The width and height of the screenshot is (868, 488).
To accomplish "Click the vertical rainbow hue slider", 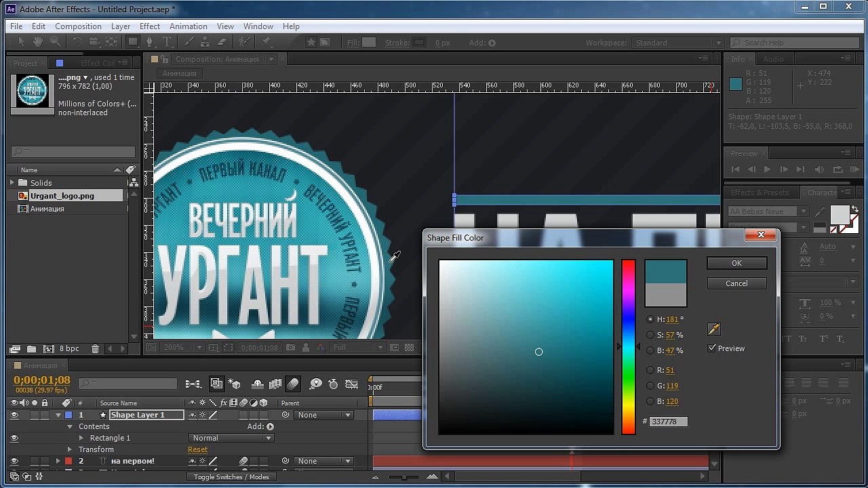I will click(x=629, y=347).
